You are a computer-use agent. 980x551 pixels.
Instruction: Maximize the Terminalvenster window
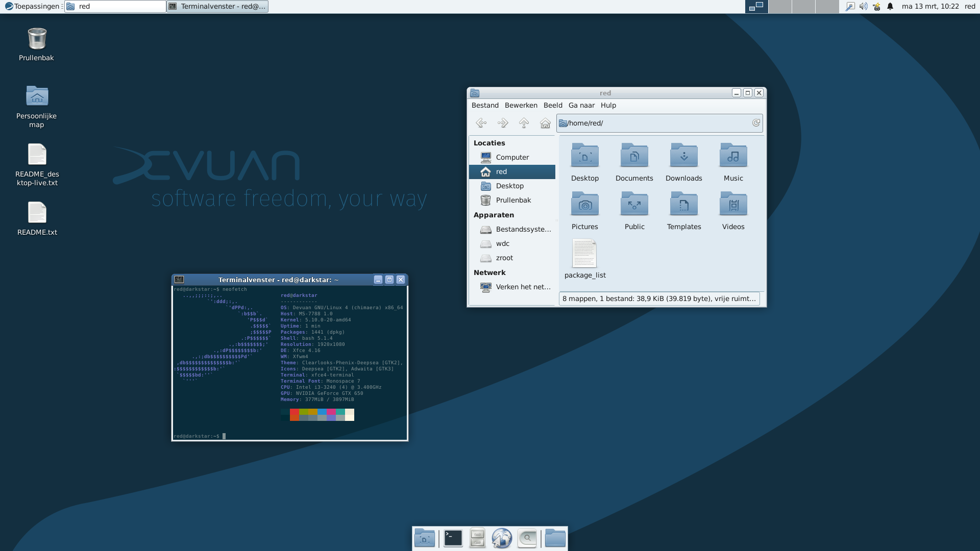389,280
